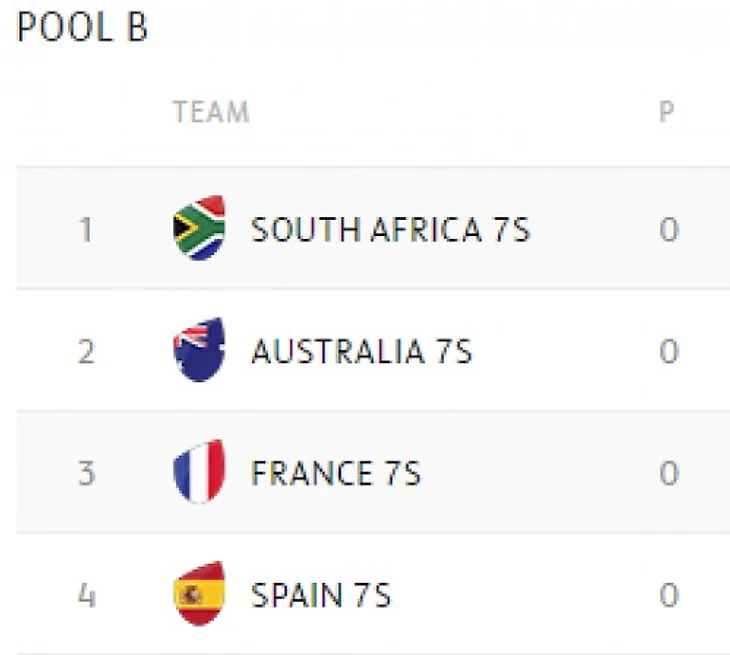Viewport: 730px width, 655px height.
Task: Select the Spain 7s team name
Action: [320, 595]
